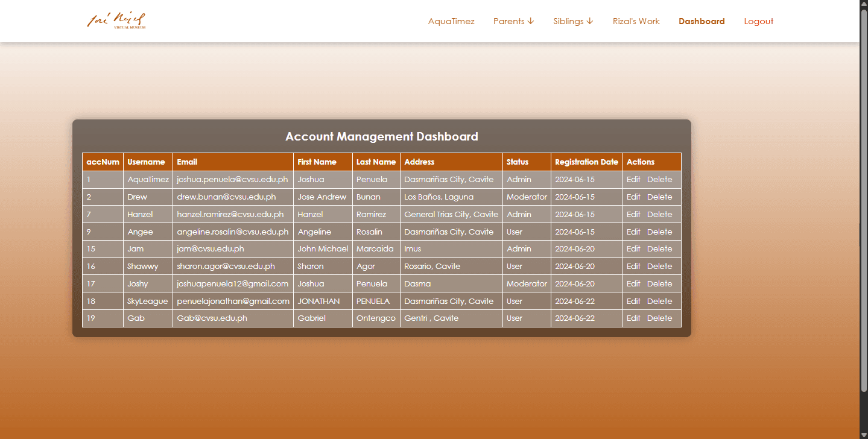This screenshot has height=439, width=868.
Task: Click last name Marcaida
Action: coord(375,248)
